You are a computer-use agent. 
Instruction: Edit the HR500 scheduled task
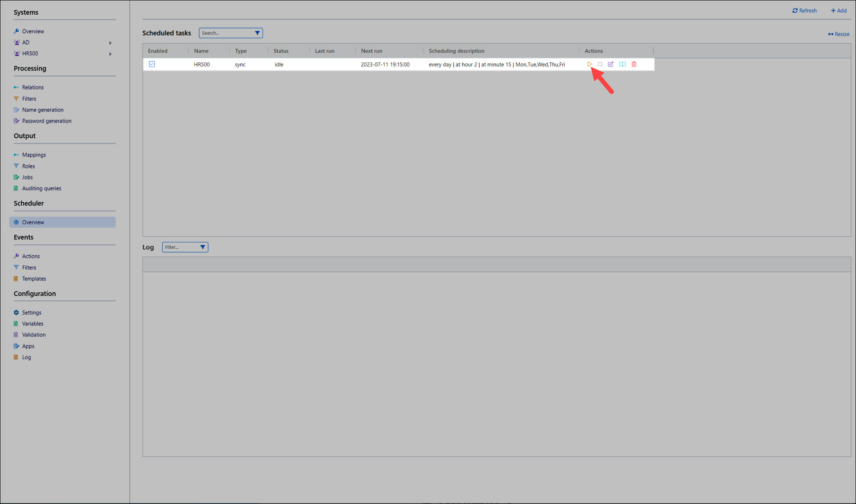(x=611, y=64)
